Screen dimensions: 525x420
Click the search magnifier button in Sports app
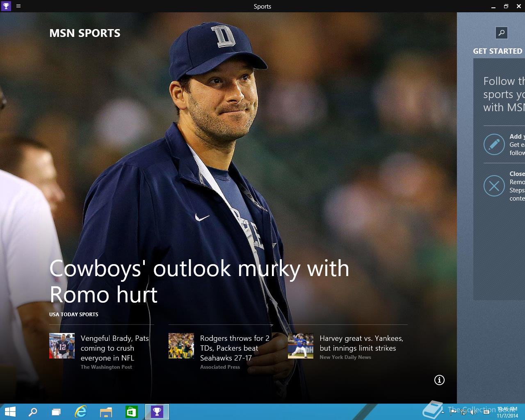tap(501, 33)
